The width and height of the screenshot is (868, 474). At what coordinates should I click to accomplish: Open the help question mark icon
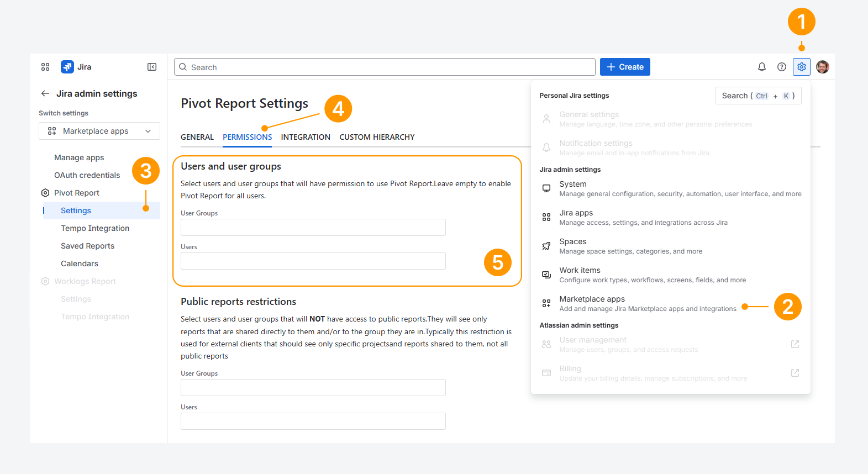pyautogui.click(x=782, y=67)
